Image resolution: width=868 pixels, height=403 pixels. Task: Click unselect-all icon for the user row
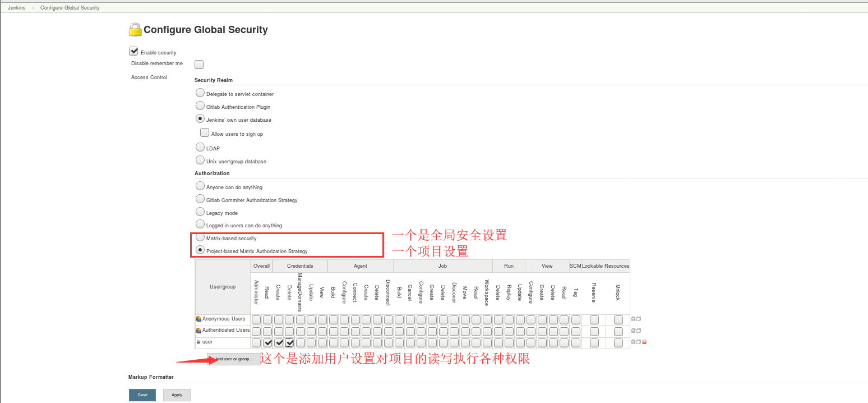(x=638, y=342)
